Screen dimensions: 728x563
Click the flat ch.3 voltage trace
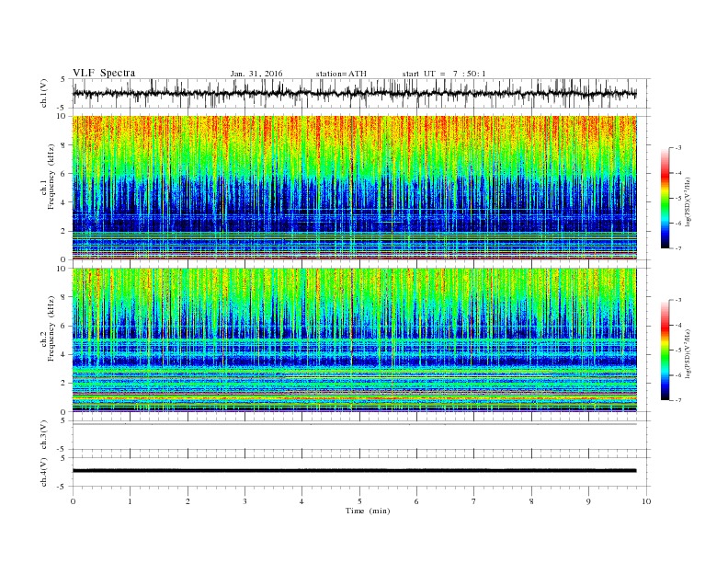click(x=354, y=424)
